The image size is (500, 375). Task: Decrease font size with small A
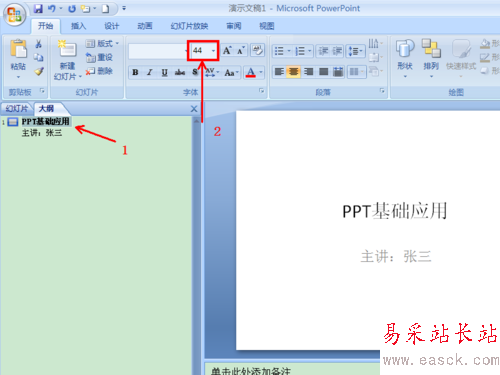[x=241, y=51]
